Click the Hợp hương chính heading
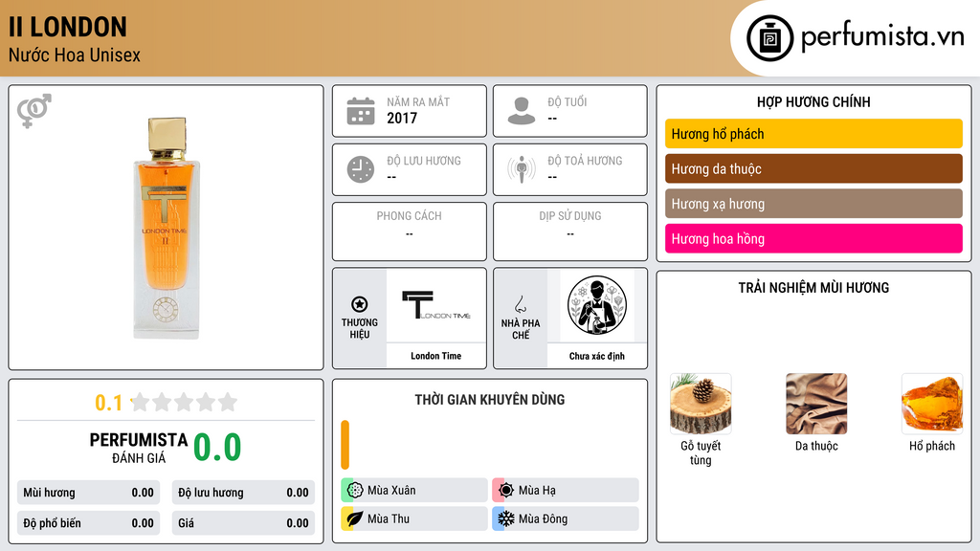 pos(813,101)
